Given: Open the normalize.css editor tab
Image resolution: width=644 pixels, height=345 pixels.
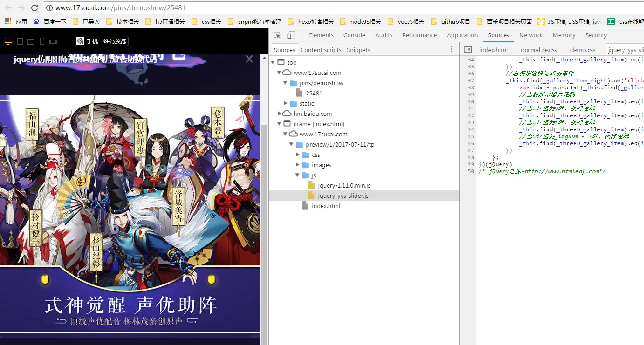Looking at the screenshot, I should coord(539,50).
